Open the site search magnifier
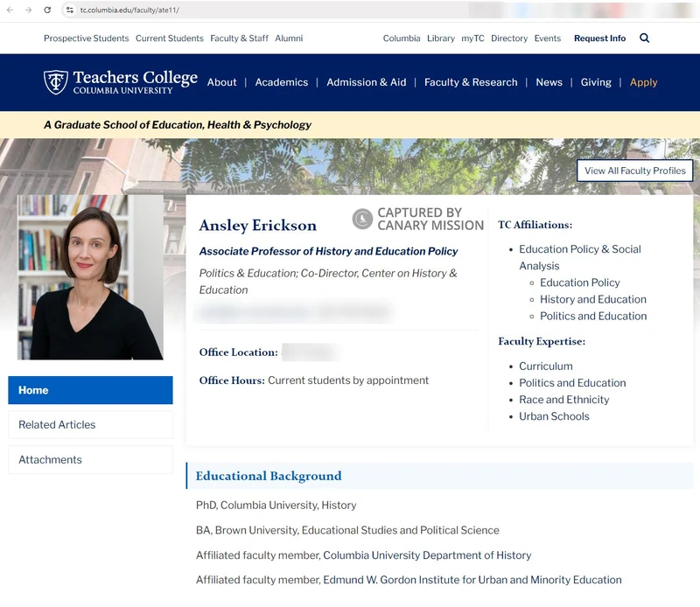This screenshot has height=607, width=700. [x=645, y=38]
